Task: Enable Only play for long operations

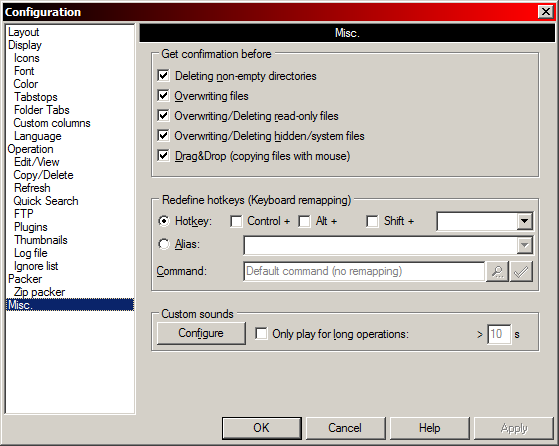Action: (261, 334)
